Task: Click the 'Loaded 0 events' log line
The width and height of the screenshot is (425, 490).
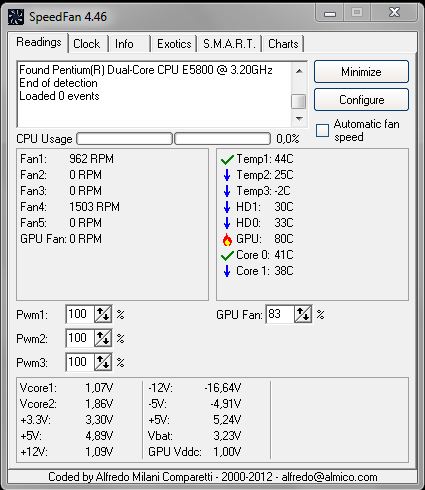Action: [x=59, y=96]
